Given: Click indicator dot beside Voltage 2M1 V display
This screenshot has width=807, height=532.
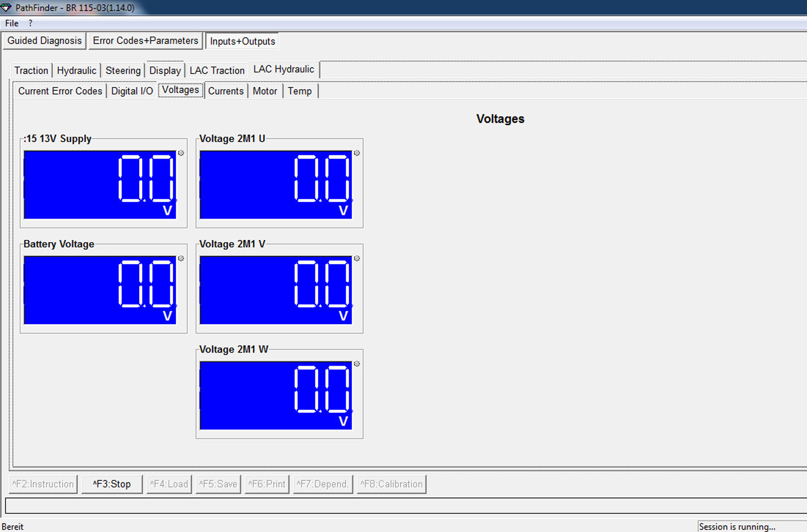Looking at the screenshot, I should [x=357, y=258].
